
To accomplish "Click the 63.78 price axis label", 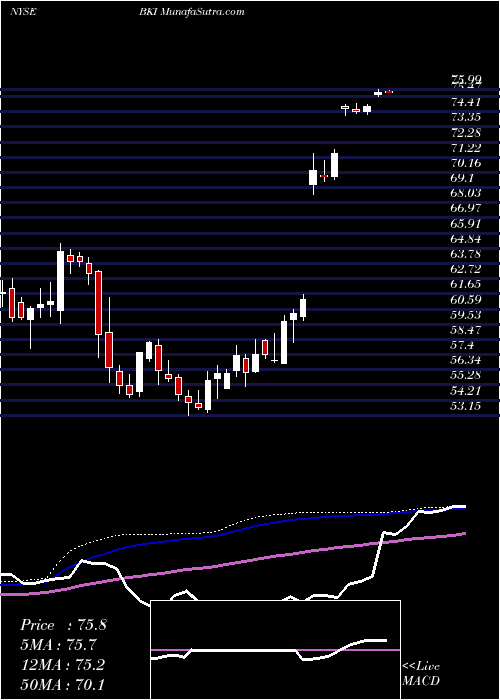I will point(466,254).
